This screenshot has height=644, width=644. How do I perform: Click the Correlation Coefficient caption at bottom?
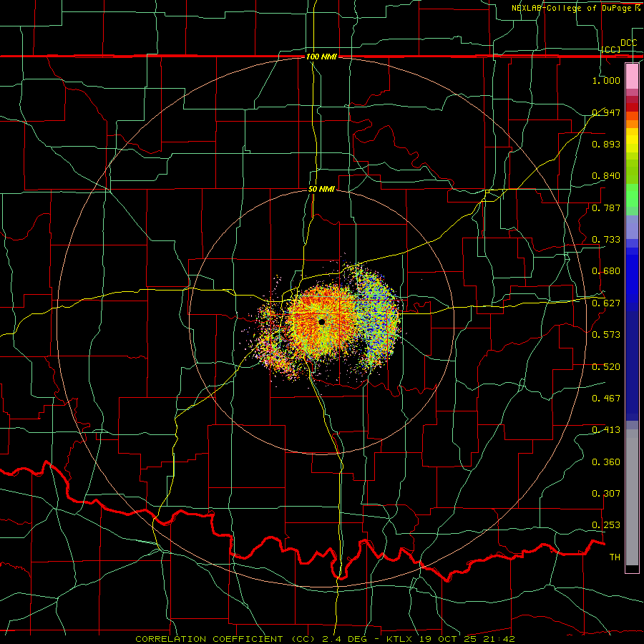click(x=325, y=639)
